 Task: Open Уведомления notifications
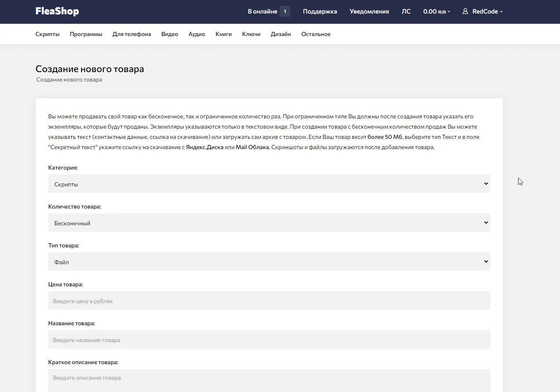coord(369,11)
